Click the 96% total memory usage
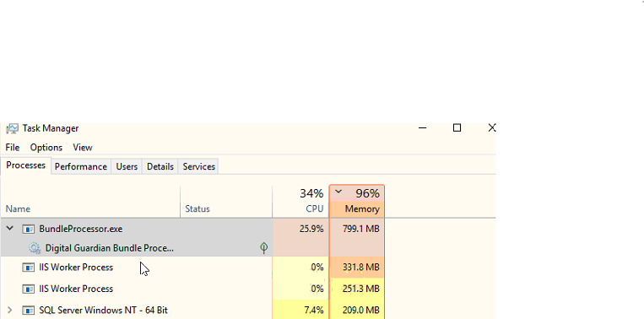Image resolution: width=644 pixels, height=319 pixels. click(x=368, y=193)
